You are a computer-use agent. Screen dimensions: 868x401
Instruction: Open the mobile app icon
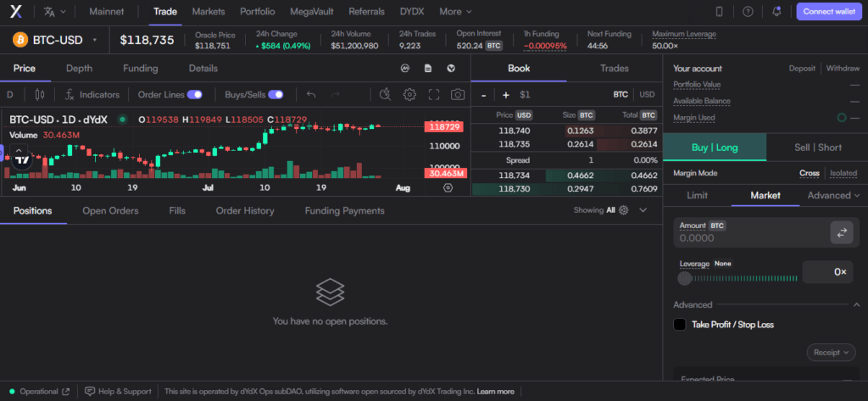[x=720, y=12]
